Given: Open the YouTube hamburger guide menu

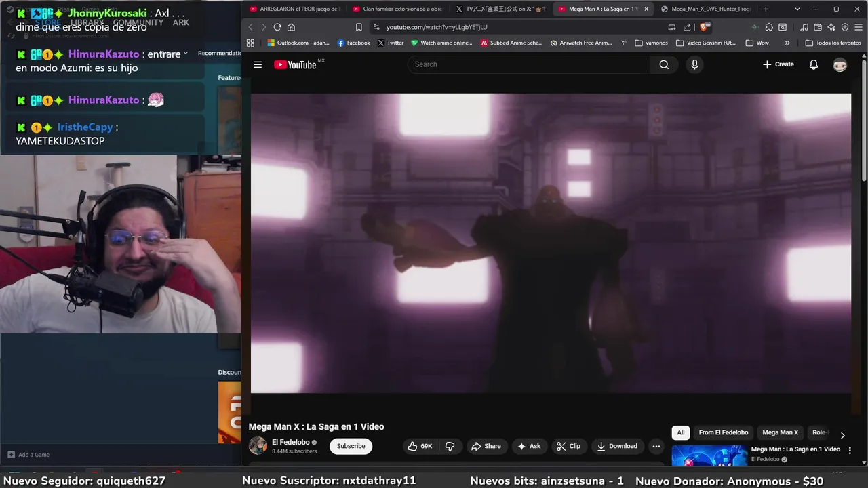Looking at the screenshot, I should [258, 64].
